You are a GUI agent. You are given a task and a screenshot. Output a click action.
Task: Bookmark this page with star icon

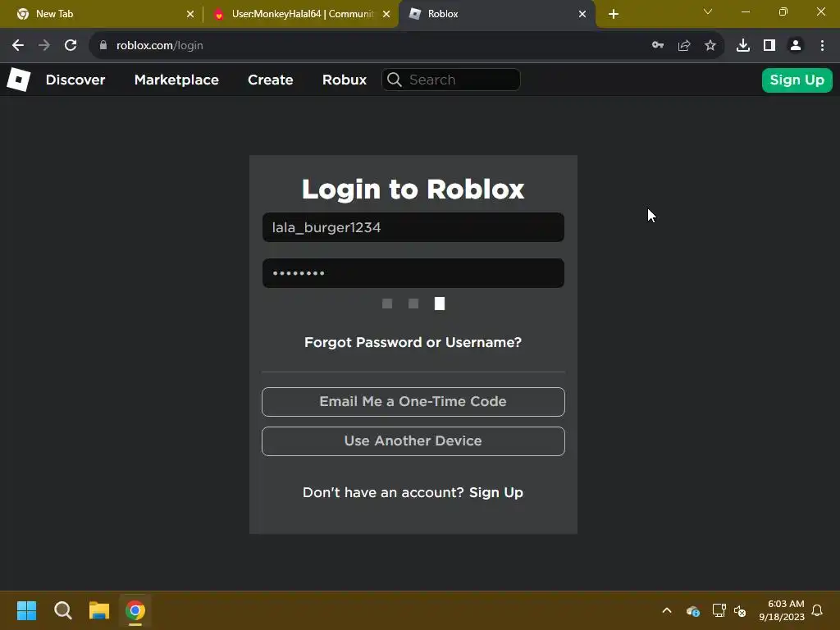pyautogui.click(x=710, y=46)
